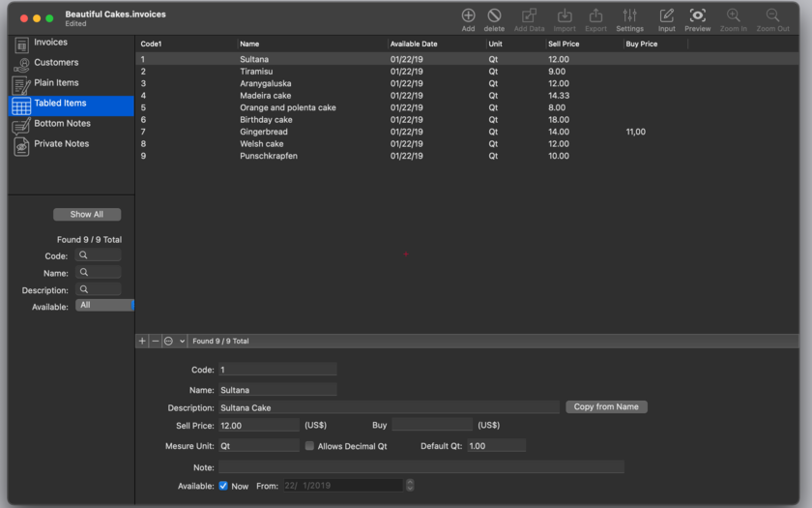The width and height of the screenshot is (812, 508).
Task: Open the Customers section
Action: point(56,62)
